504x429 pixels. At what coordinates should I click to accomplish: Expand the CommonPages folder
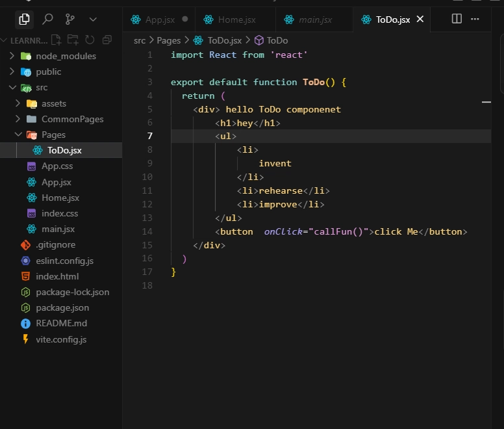click(18, 119)
